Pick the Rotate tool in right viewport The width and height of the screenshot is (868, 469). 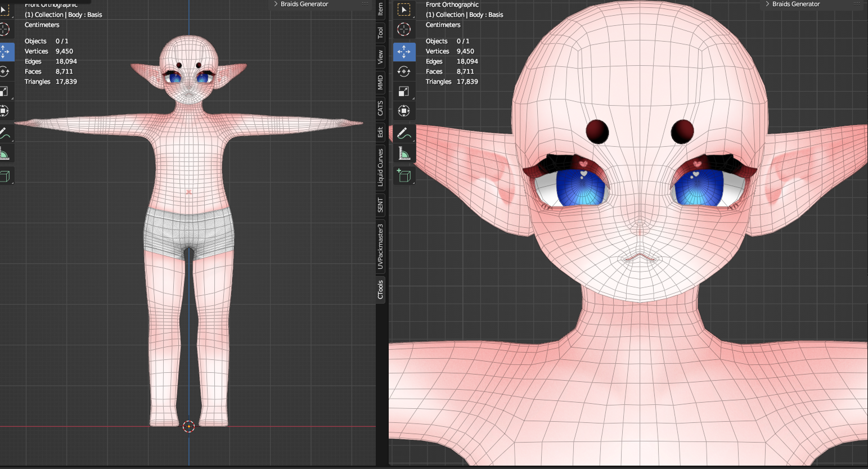tap(404, 71)
